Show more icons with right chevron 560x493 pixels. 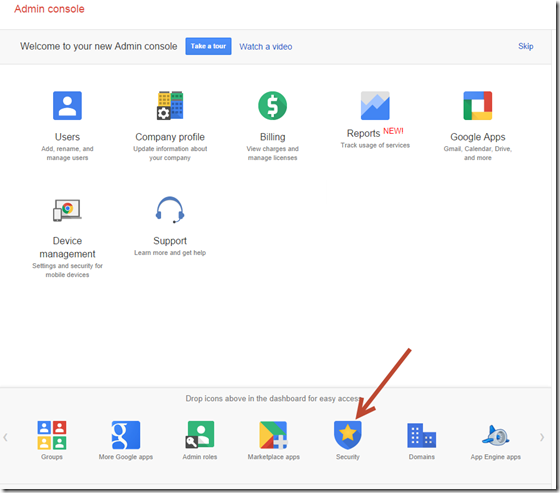(542, 437)
